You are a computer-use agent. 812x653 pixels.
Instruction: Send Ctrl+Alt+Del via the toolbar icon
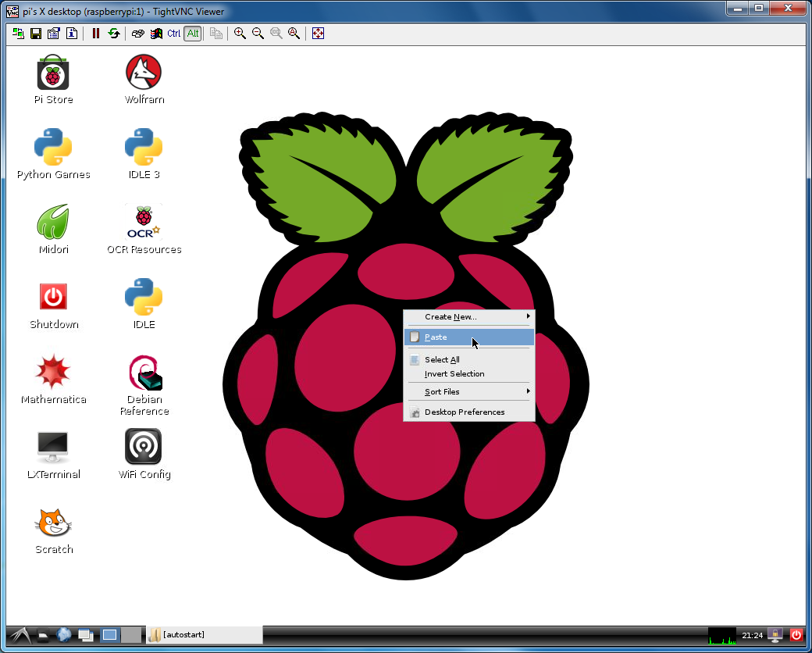pyautogui.click(x=137, y=34)
